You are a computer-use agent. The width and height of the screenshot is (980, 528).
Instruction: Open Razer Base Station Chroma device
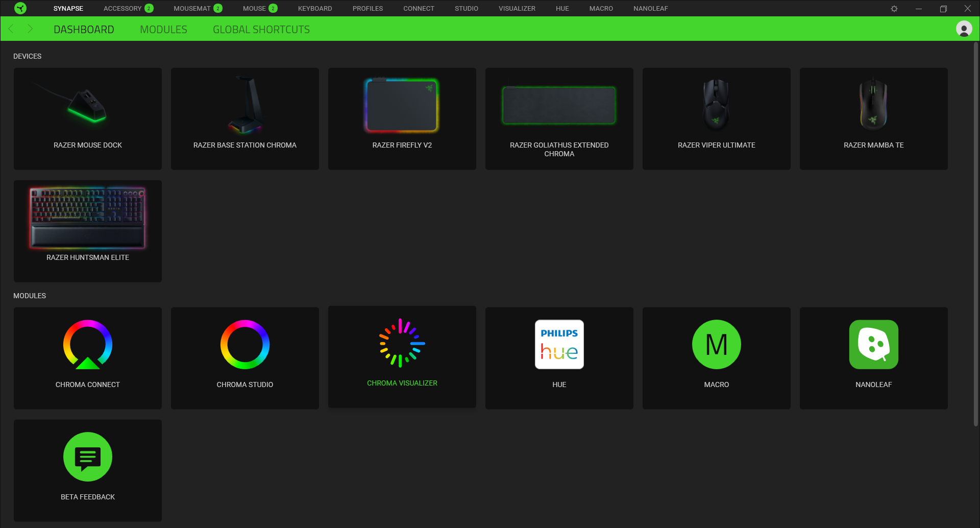click(x=245, y=119)
